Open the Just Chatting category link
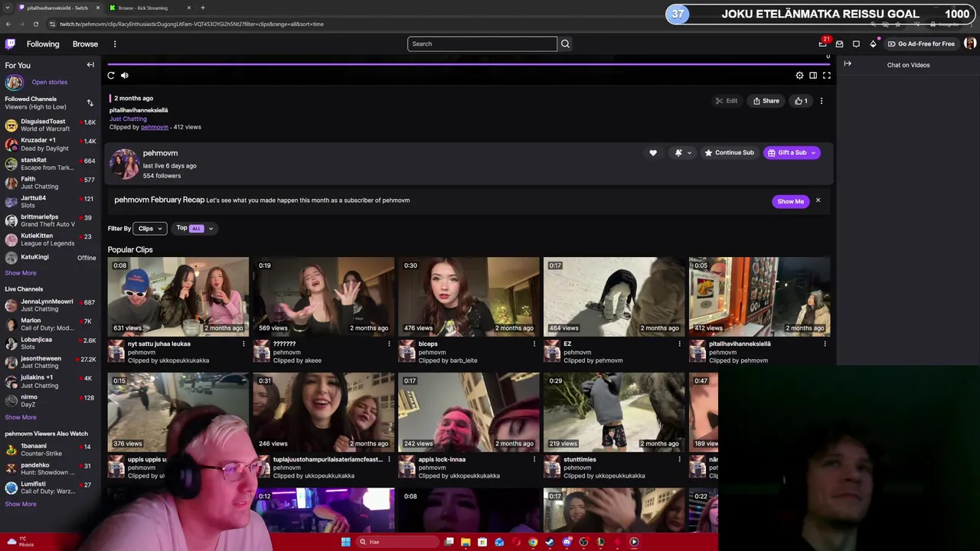Viewport: 980px width, 551px height. click(128, 119)
